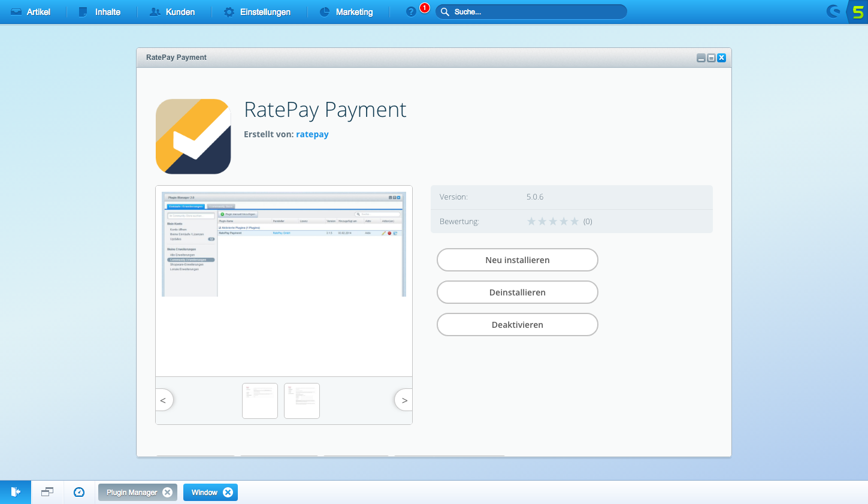Click the rating count (0)
868x504 pixels.
(x=588, y=221)
